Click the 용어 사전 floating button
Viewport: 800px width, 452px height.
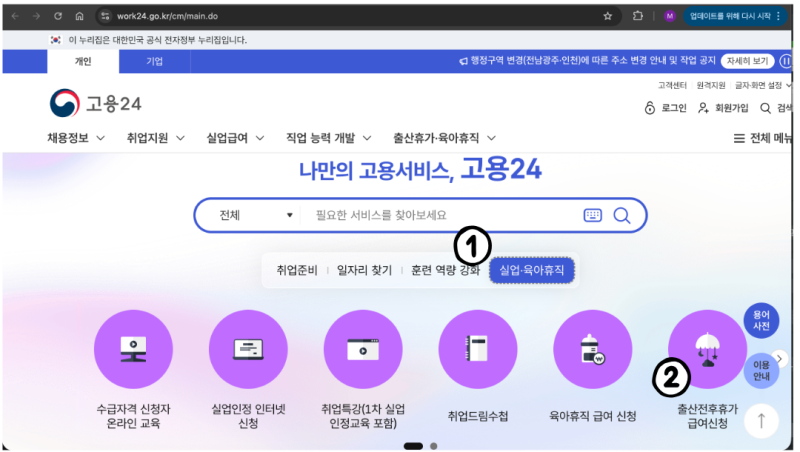click(x=761, y=321)
